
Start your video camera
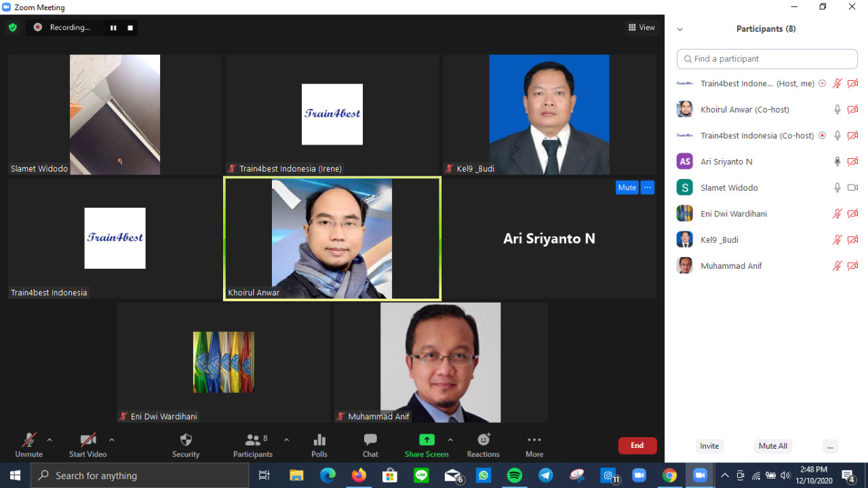[x=87, y=445]
